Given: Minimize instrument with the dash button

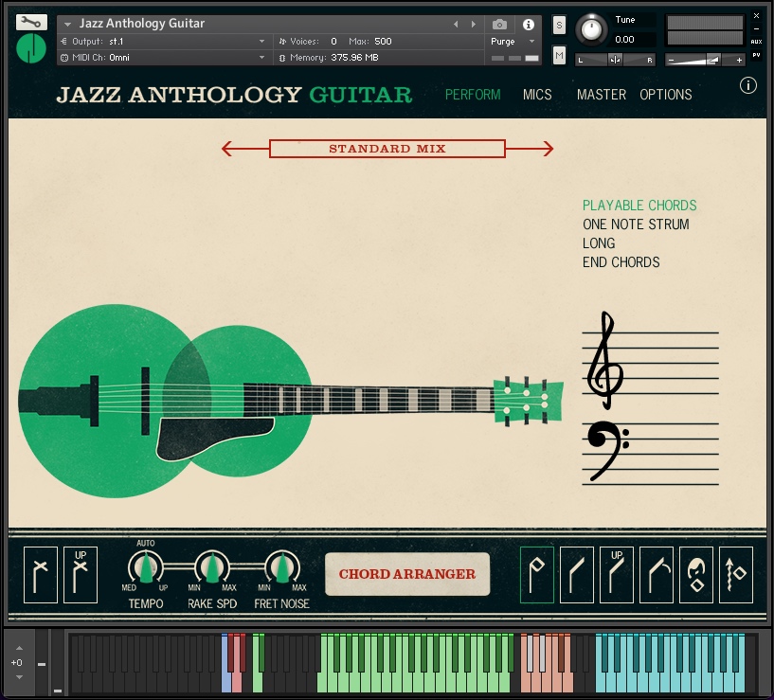Looking at the screenshot, I should 756,28.
